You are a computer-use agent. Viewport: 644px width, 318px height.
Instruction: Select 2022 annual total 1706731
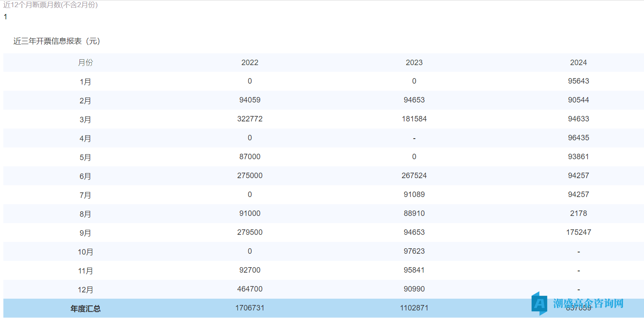[x=250, y=308]
